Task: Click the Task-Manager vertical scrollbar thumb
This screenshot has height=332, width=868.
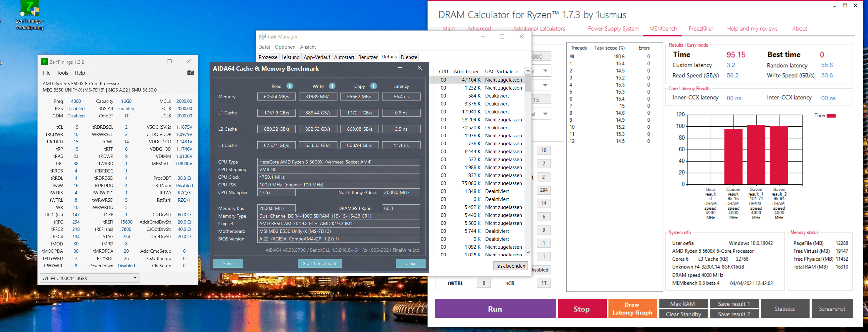Action: [528, 83]
